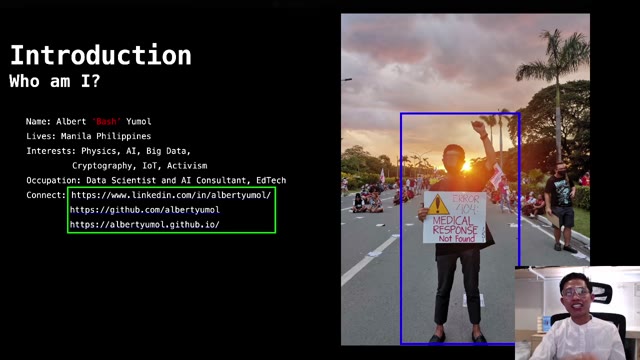Open the github.com/albertyumol link

144,210
